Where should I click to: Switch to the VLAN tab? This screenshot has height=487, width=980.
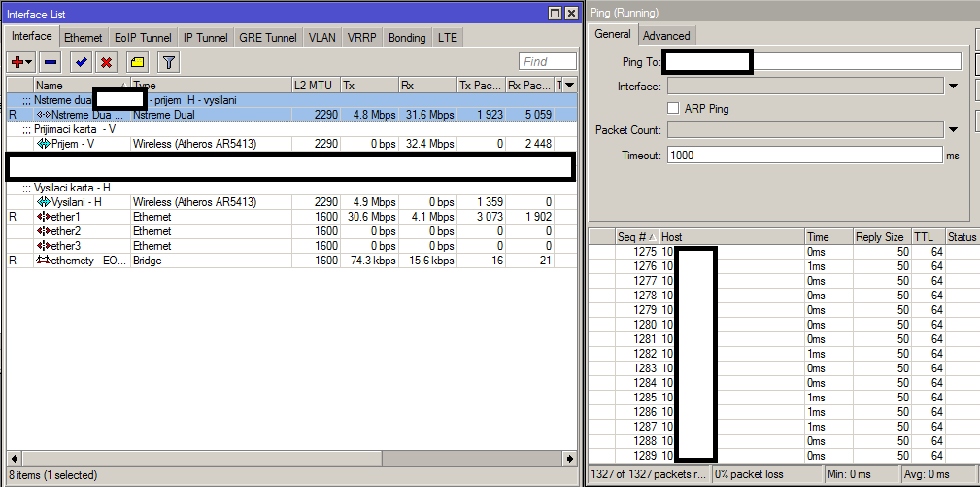(322, 38)
